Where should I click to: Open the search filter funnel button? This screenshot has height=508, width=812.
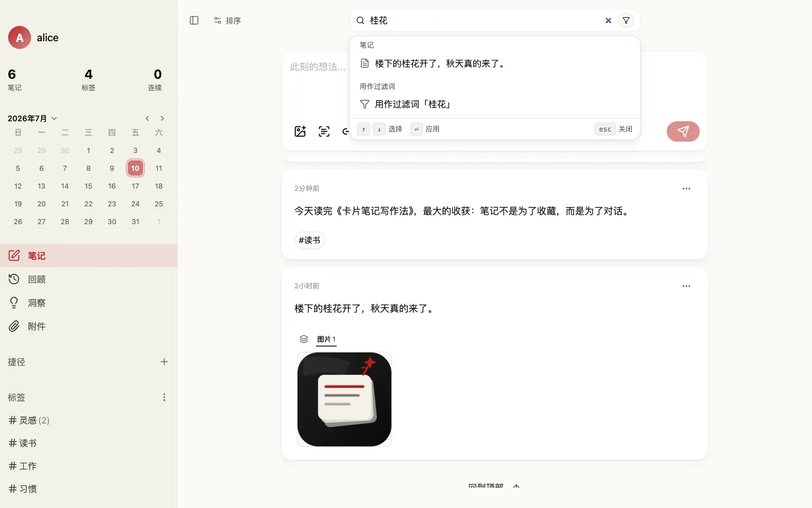click(626, 20)
